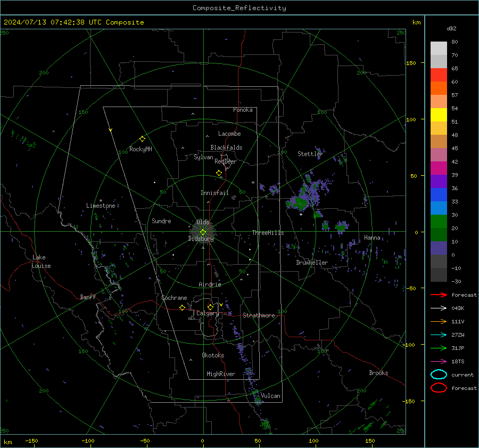479x448 pixels.
Task: Select the 18TS legend text
Action: tap(458, 362)
